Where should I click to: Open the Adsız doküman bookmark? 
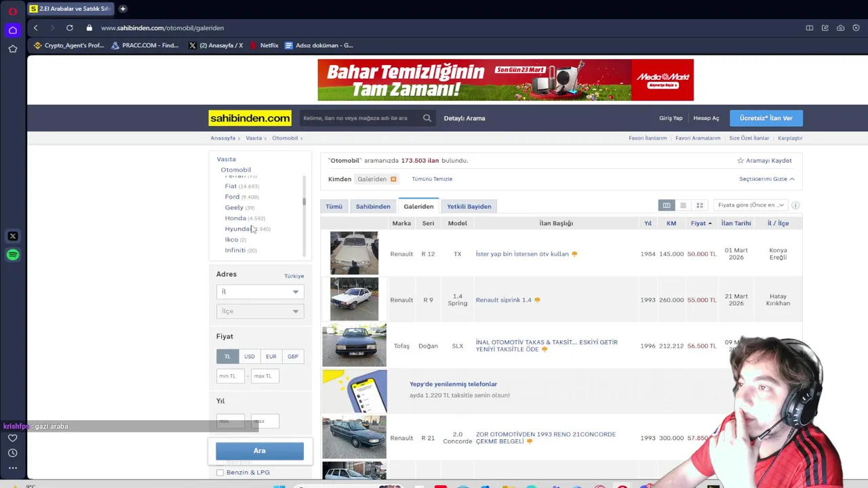tap(319, 45)
